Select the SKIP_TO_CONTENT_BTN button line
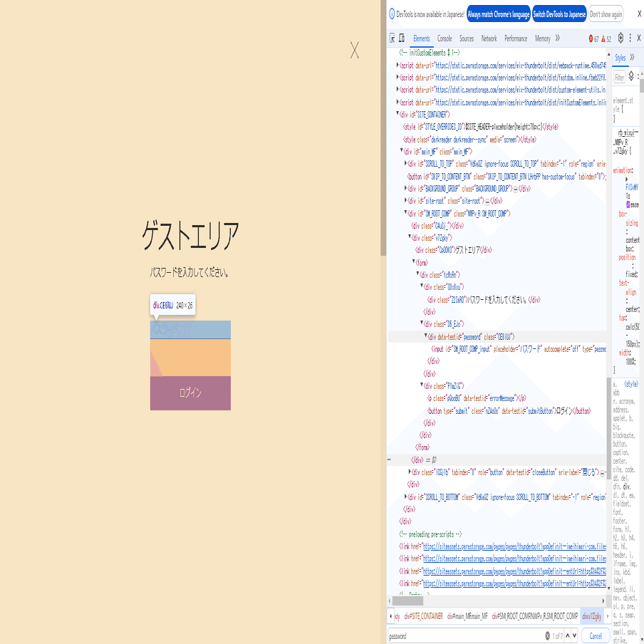Image resolution: width=644 pixels, height=644 pixels. [x=507, y=177]
